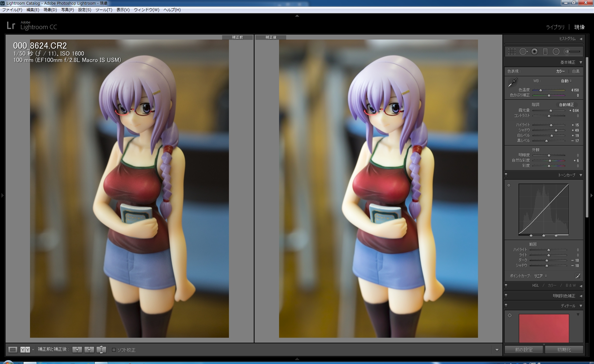Toggle the HSL panel on/off switch

coord(506,286)
